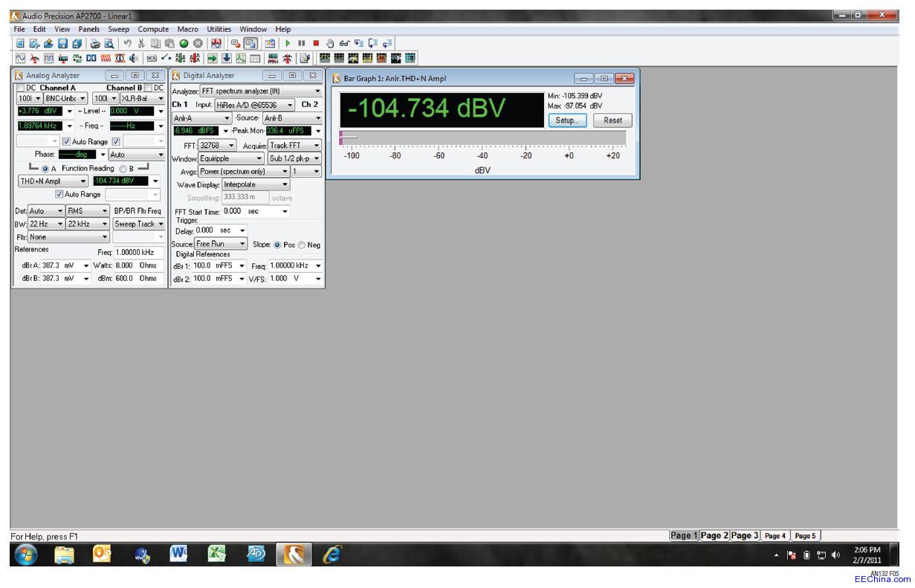Open the Macro menu
The image size is (915, 588).
tap(187, 29)
